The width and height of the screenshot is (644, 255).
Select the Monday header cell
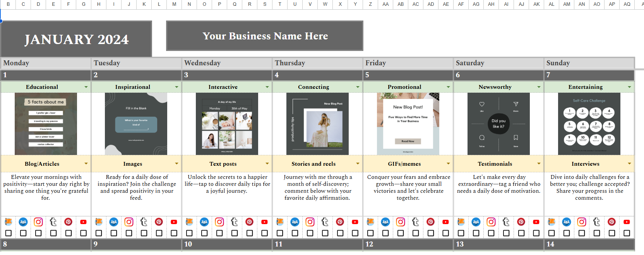pos(46,63)
